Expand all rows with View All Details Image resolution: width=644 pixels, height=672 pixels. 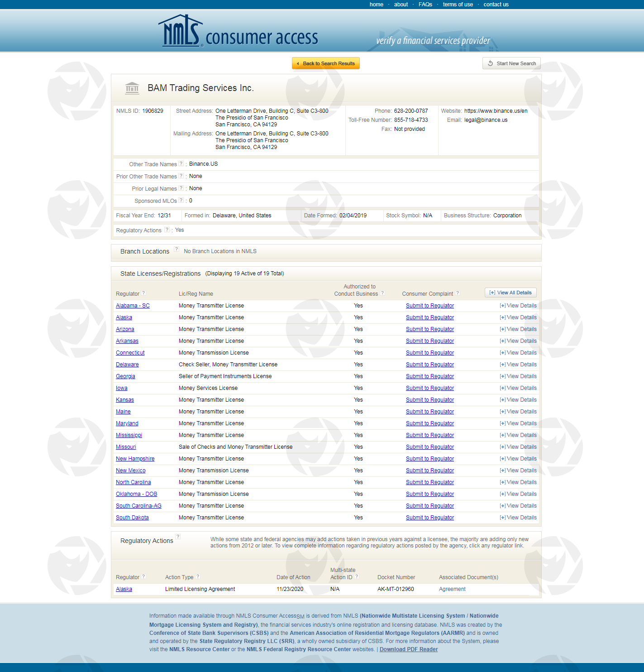tap(510, 293)
